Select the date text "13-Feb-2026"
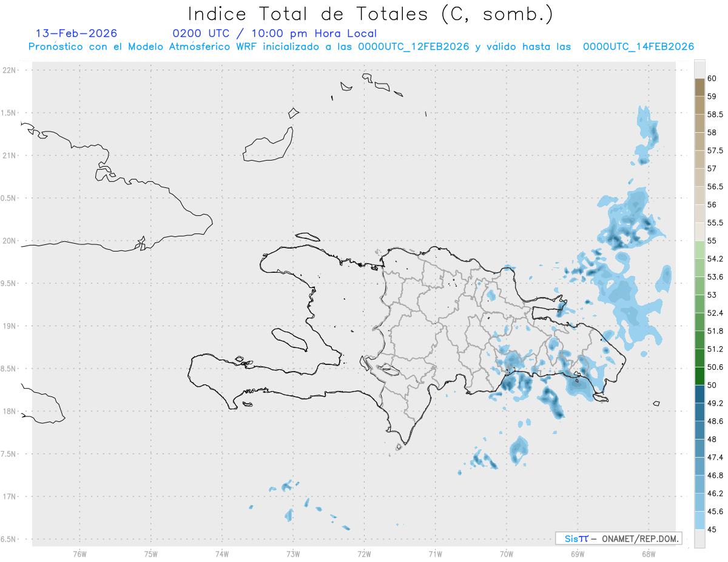 click(76, 33)
